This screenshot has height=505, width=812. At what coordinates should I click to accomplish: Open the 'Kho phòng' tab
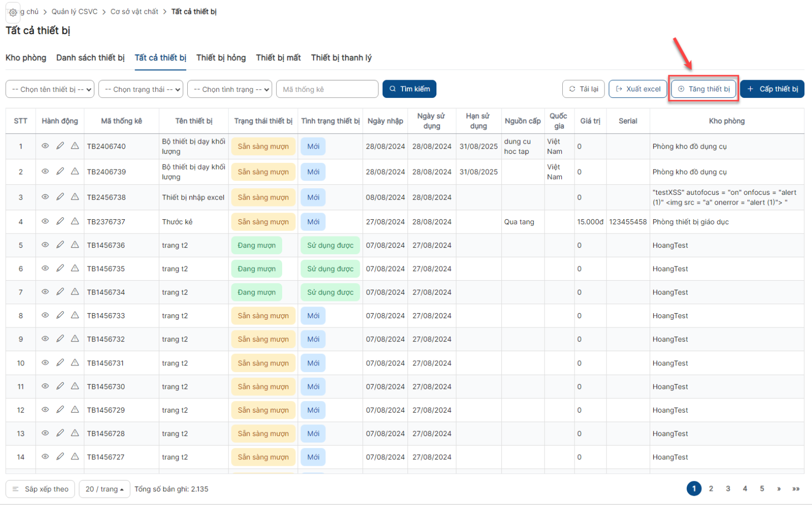click(x=26, y=58)
